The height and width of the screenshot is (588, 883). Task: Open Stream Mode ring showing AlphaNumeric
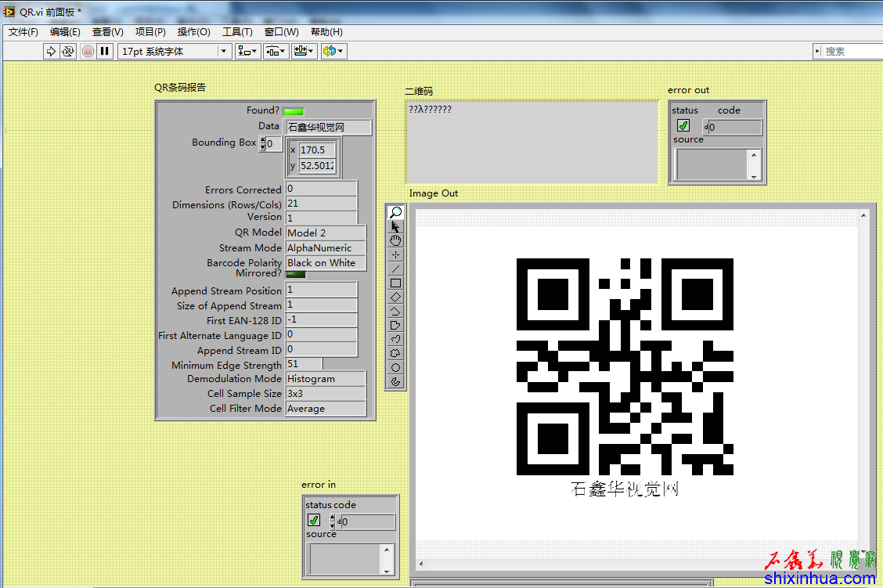point(326,248)
